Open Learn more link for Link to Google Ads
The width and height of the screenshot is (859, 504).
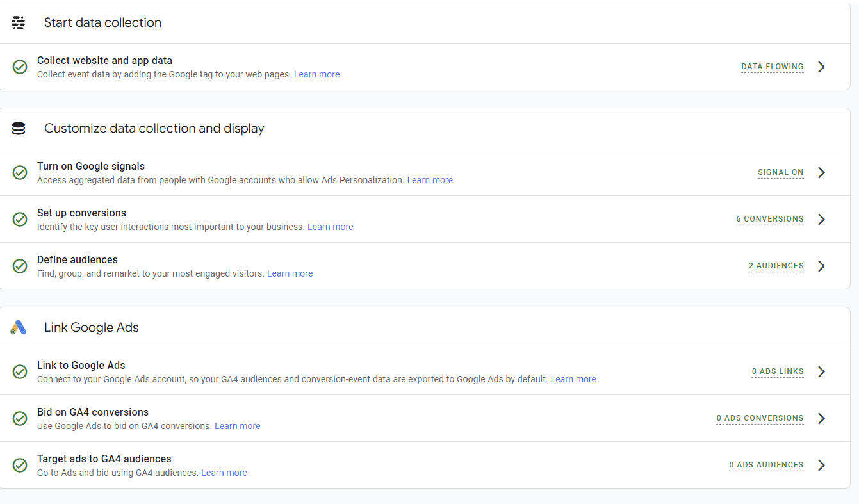point(573,379)
